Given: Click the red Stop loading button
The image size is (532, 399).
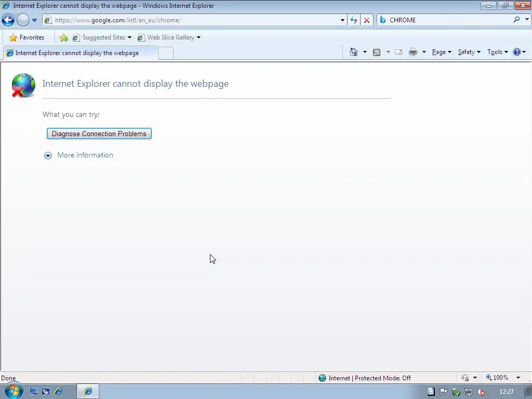Looking at the screenshot, I should click(367, 20).
